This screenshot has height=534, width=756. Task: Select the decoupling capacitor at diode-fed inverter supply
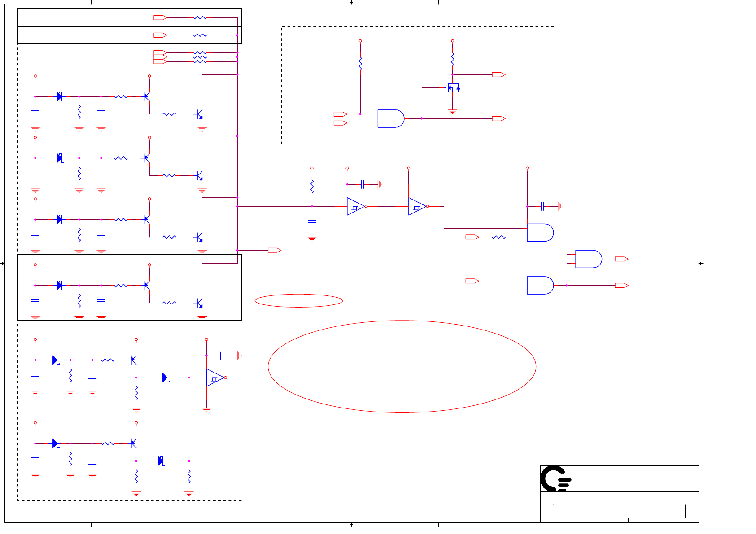(x=222, y=356)
